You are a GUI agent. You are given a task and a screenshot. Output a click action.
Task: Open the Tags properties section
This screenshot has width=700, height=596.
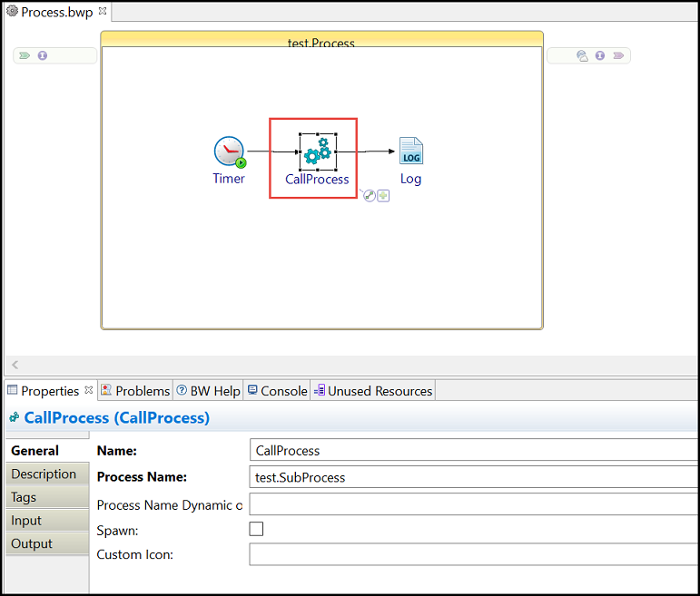(47, 497)
